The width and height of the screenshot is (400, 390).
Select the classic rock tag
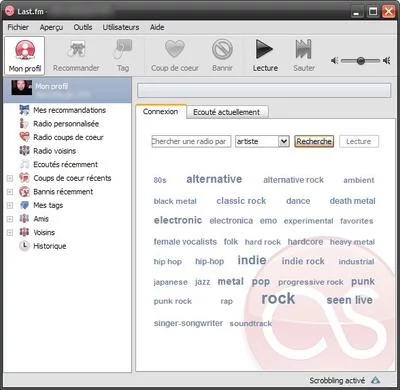click(241, 201)
